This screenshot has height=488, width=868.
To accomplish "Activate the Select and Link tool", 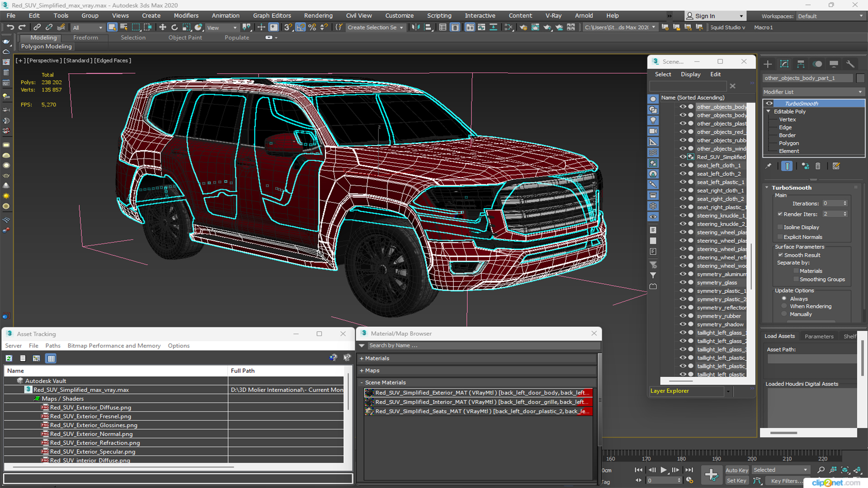I will [x=37, y=28].
